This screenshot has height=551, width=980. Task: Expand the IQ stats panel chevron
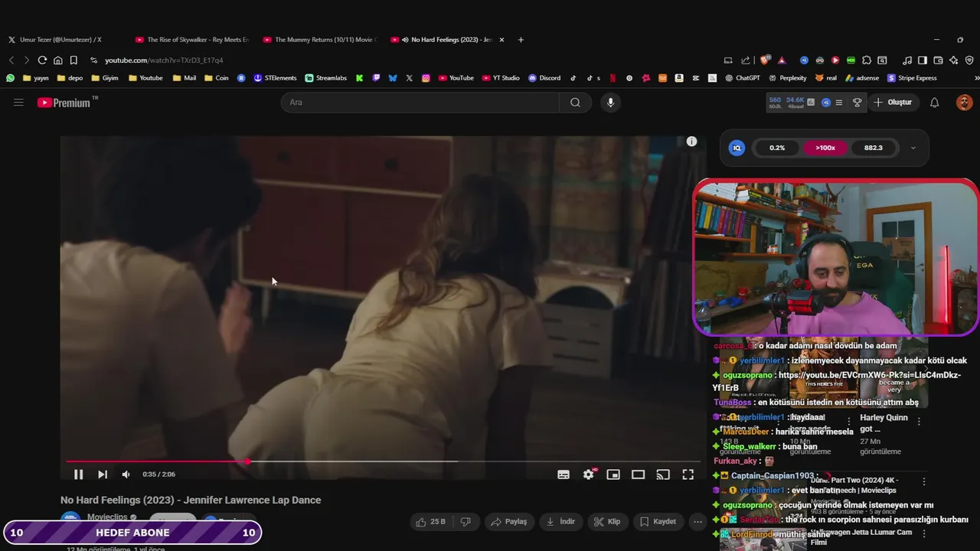[x=913, y=148]
